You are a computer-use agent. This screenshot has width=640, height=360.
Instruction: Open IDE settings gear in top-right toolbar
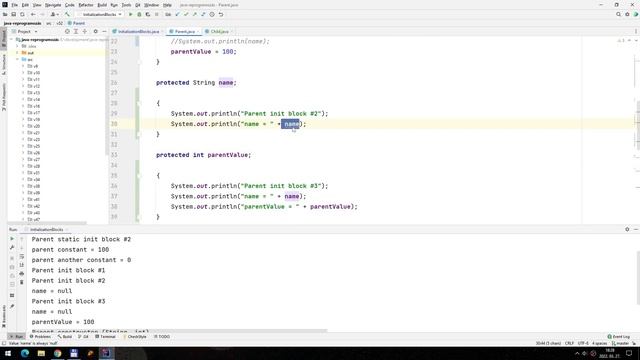(627, 14)
